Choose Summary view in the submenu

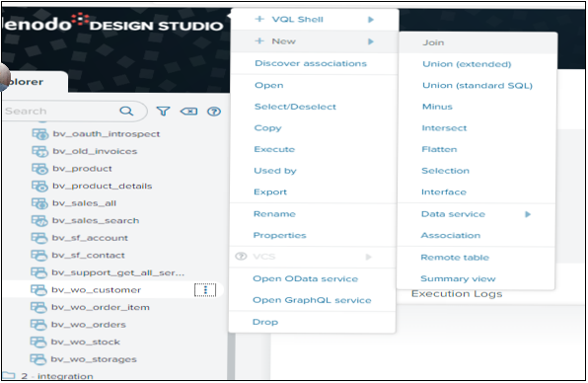click(x=458, y=278)
